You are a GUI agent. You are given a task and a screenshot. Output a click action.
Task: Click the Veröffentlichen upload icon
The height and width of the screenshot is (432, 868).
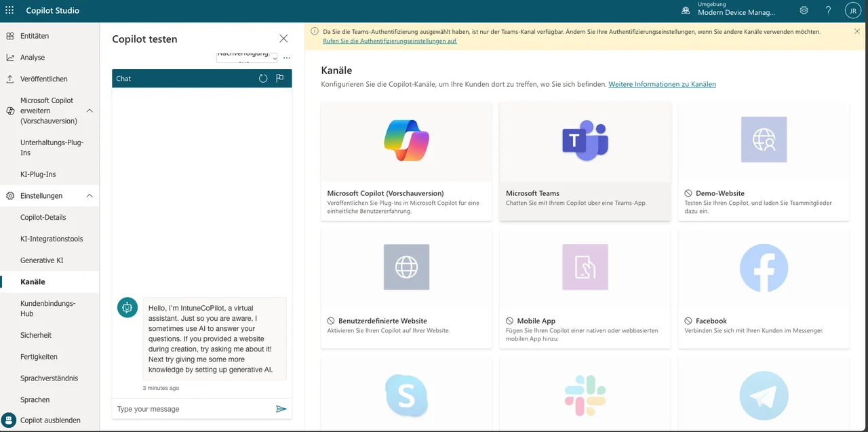(x=10, y=79)
